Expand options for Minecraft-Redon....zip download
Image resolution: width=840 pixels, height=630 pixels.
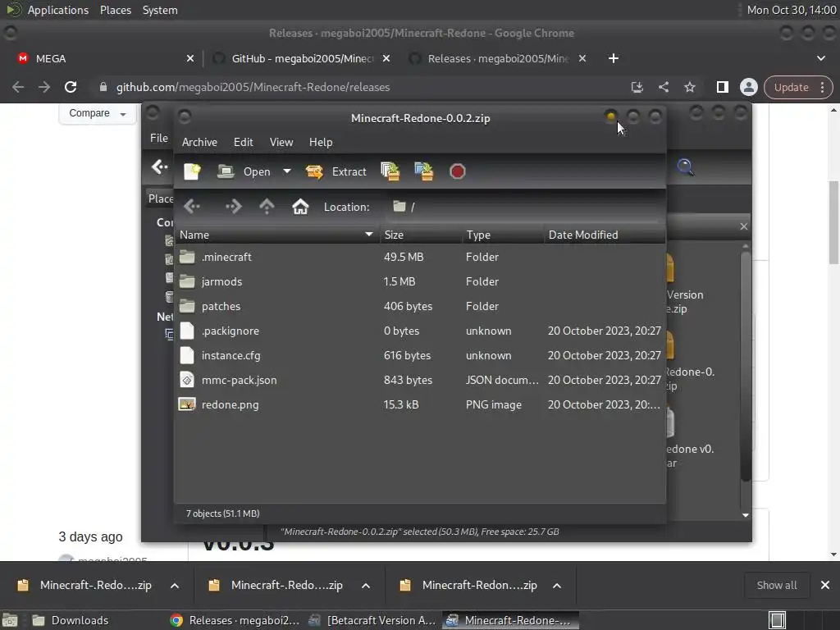coord(557,586)
